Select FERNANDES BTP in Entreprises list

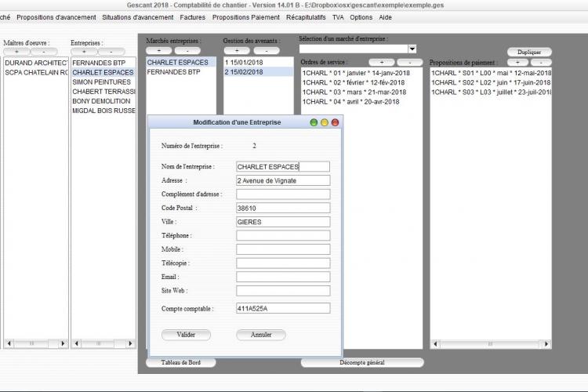(x=103, y=63)
